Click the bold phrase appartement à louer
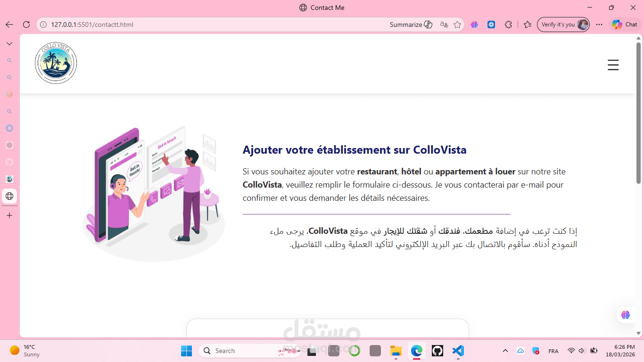 [x=475, y=172]
